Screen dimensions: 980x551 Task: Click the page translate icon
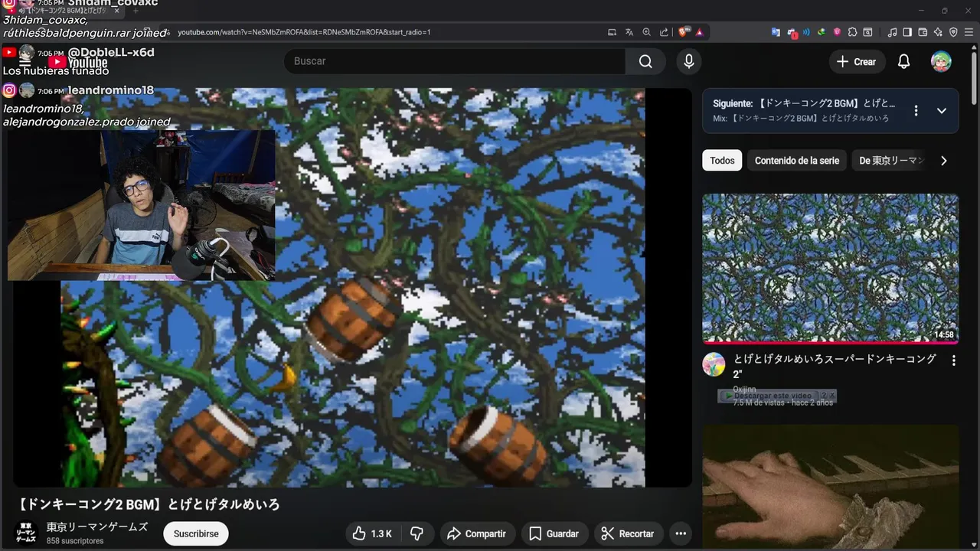pyautogui.click(x=629, y=32)
